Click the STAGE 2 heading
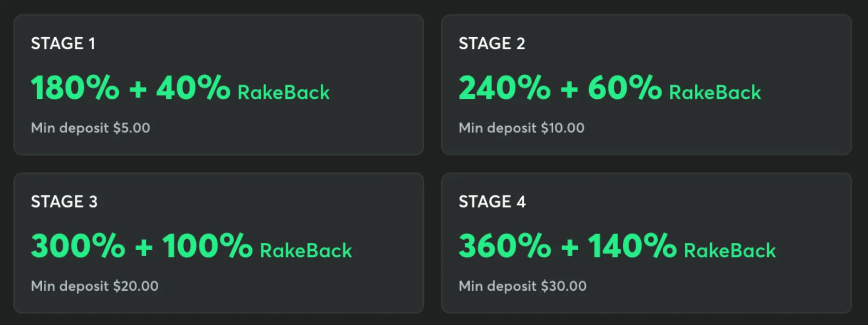The height and width of the screenshot is (325, 868). coord(492,44)
